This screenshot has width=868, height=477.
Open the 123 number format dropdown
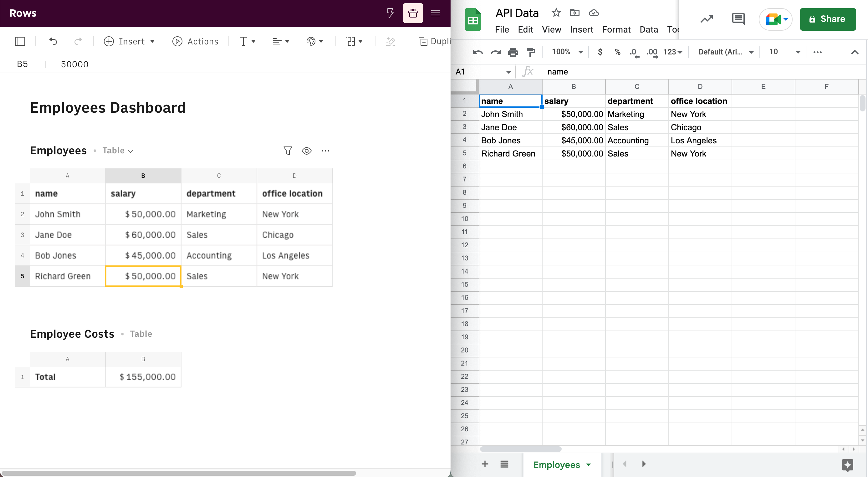pyautogui.click(x=672, y=52)
